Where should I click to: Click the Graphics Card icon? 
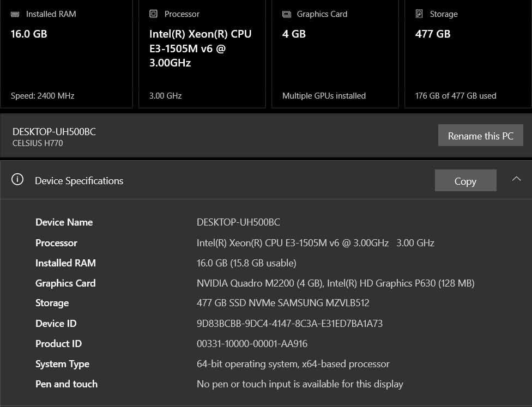pyautogui.click(x=287, y=14)
